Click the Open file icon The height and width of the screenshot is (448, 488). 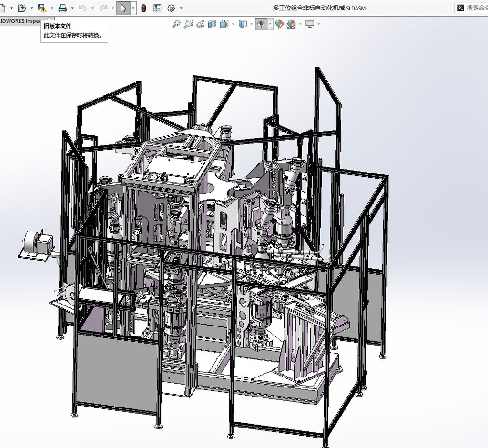(x=22, y=8)
